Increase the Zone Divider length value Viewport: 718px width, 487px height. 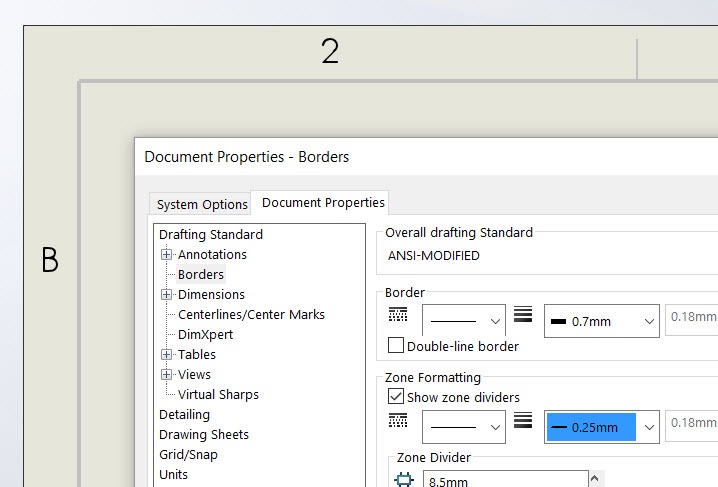(595, 478)
